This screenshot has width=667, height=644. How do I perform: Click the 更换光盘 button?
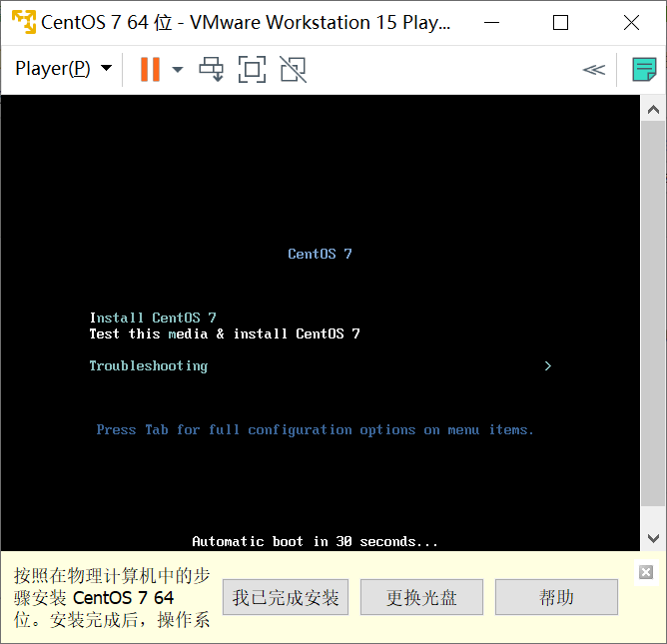click(421, 597)
